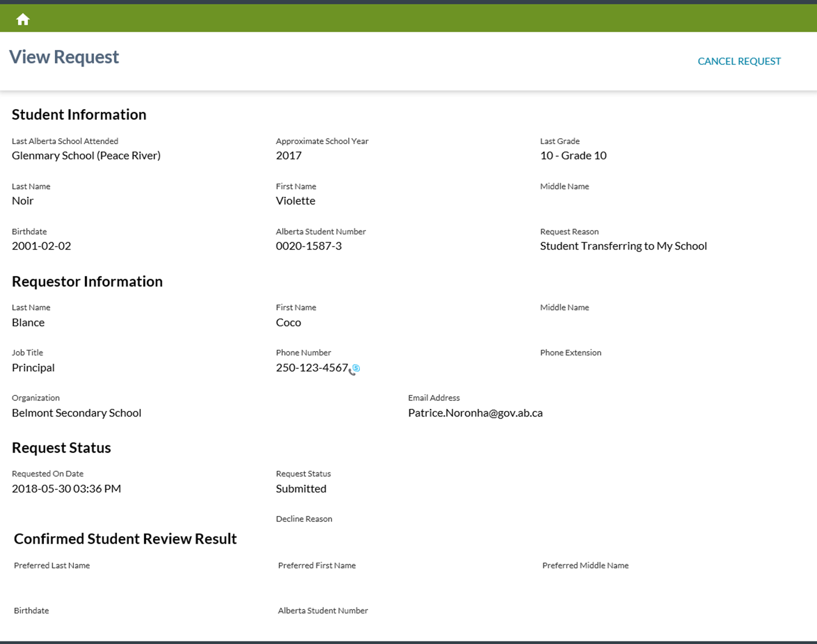Select the student last name Noir
The image size is (817, 644).
coord(22,200)
